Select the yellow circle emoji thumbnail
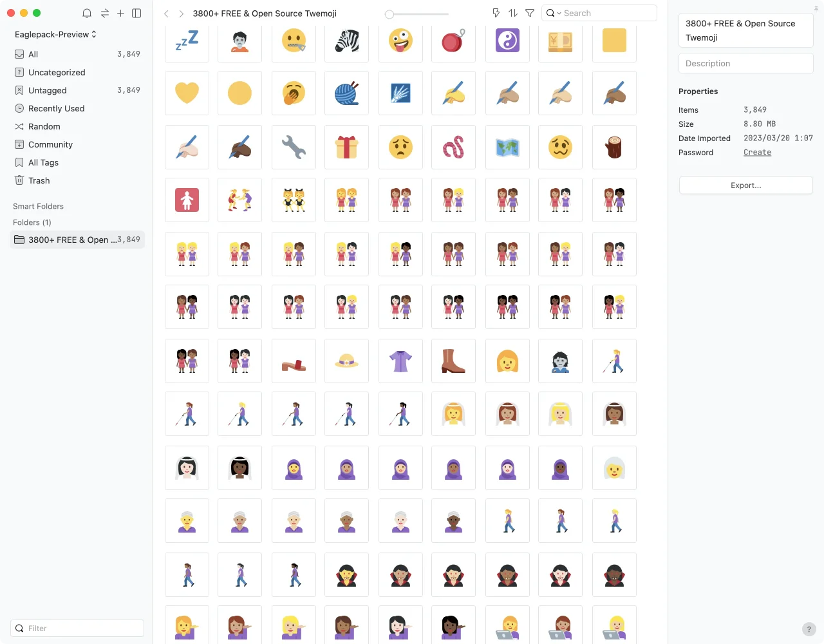 point(239,93)
